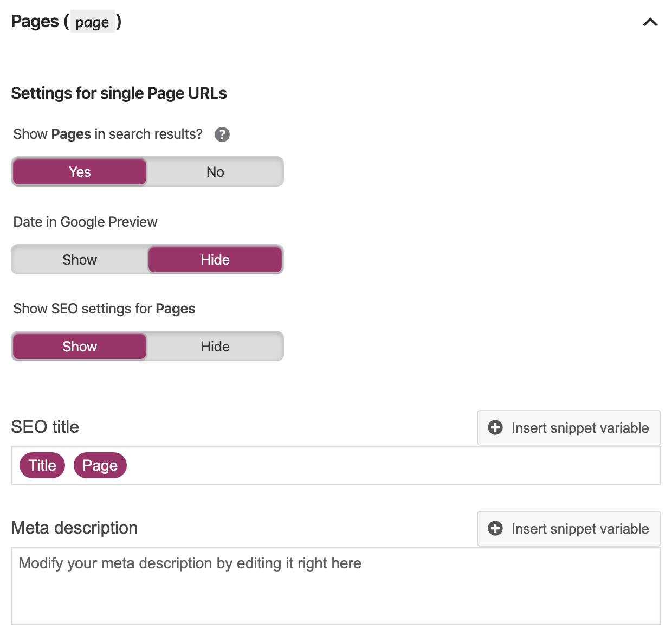This screenshot has height=641, width=672.
Task: Set Date in Google Preview to Show
Action: tap(80, 260)
